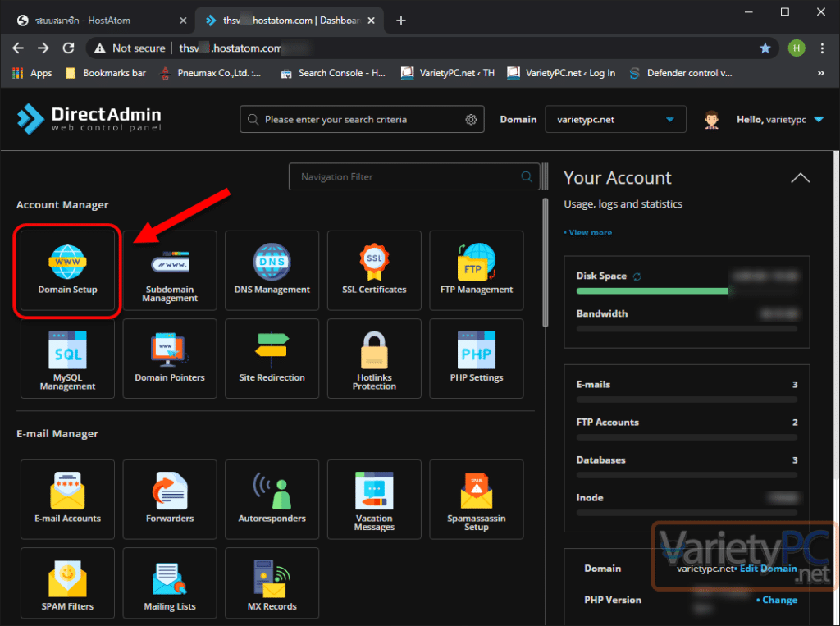Click the Not secure warning
Image resolution: width=840 pixels, height=626 pixels.
130,48
